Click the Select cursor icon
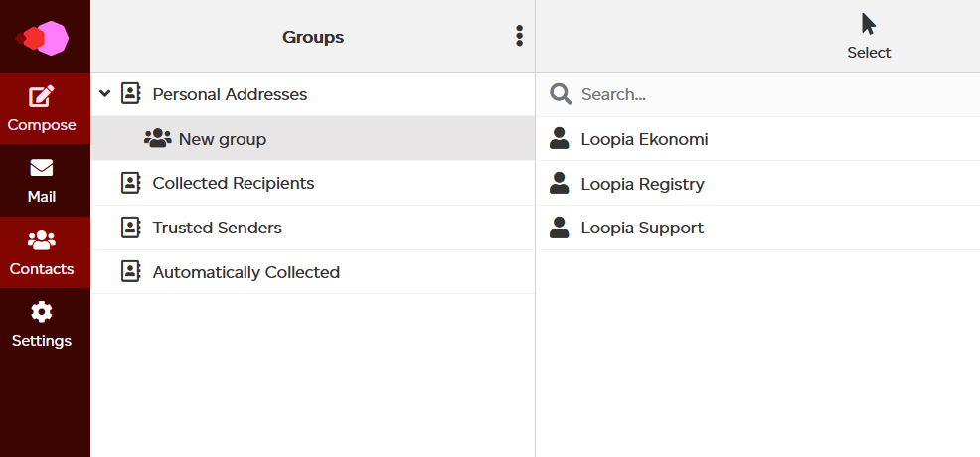The width and height of the screenshot is (980, 457). pyautogui.click(x=868, y=25)
